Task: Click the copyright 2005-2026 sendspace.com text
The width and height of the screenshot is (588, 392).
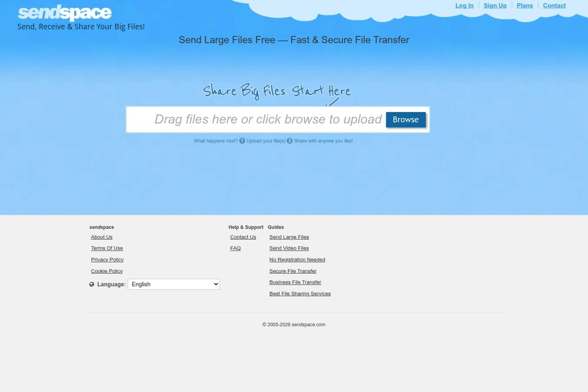Action: 294,325
